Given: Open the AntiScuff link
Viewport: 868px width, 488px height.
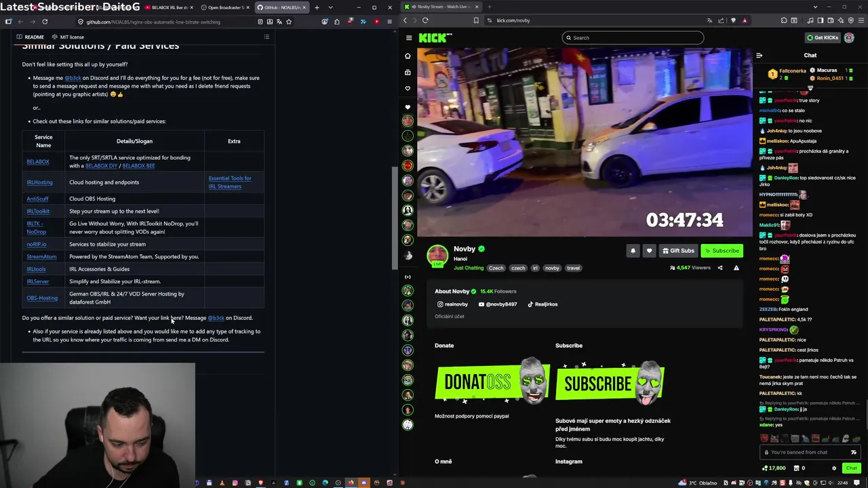Looking at the screenshot, I should pyautogui.click(x=37, y=199).
